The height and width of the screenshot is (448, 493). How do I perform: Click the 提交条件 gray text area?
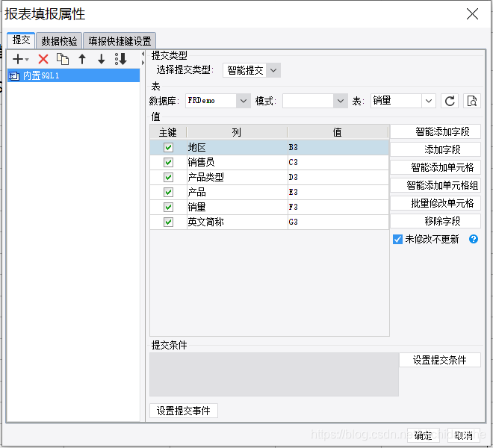pos(274,374)
